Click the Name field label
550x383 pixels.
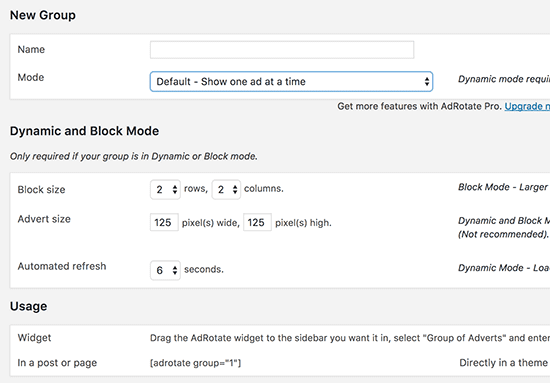pyautogui.click(x=31, y=49)
